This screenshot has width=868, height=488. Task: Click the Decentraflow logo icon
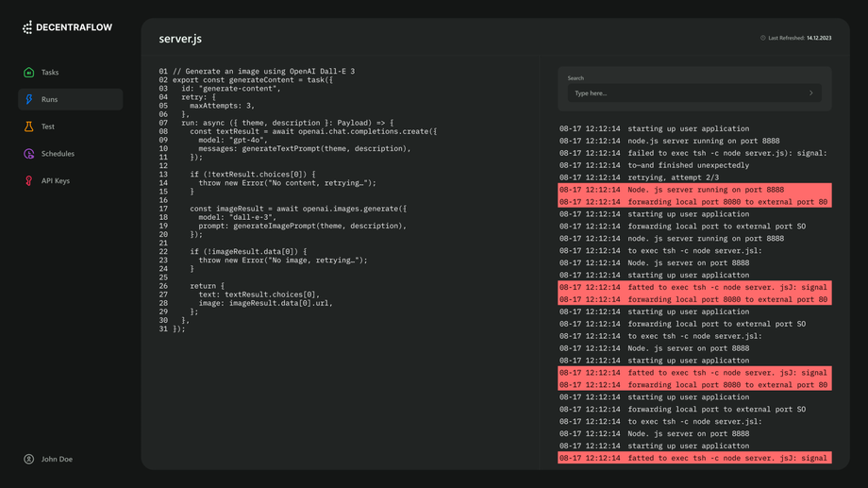coord(27,28)
